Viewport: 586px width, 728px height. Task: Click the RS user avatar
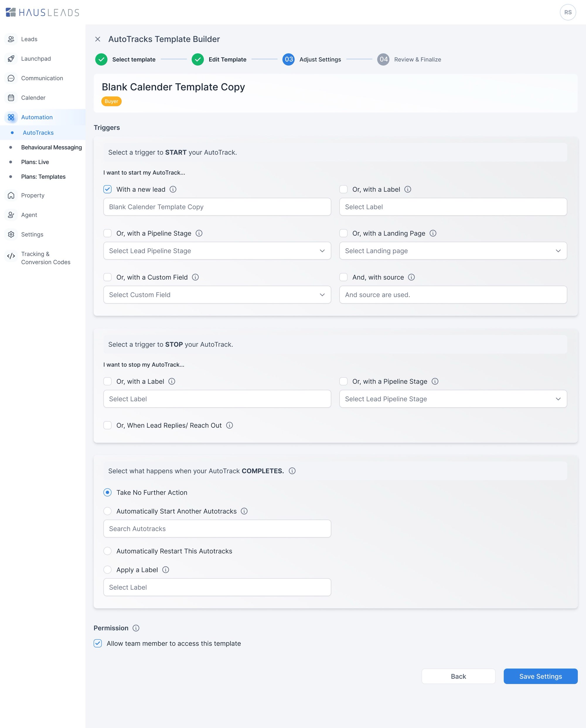pos(568,13)
